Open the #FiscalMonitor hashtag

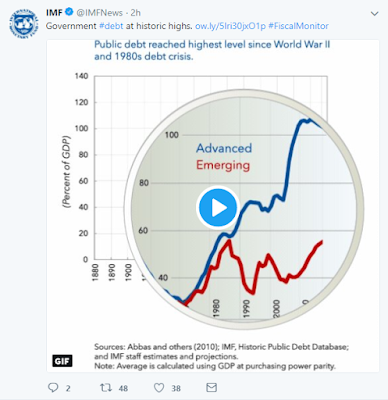coord(298,26)
